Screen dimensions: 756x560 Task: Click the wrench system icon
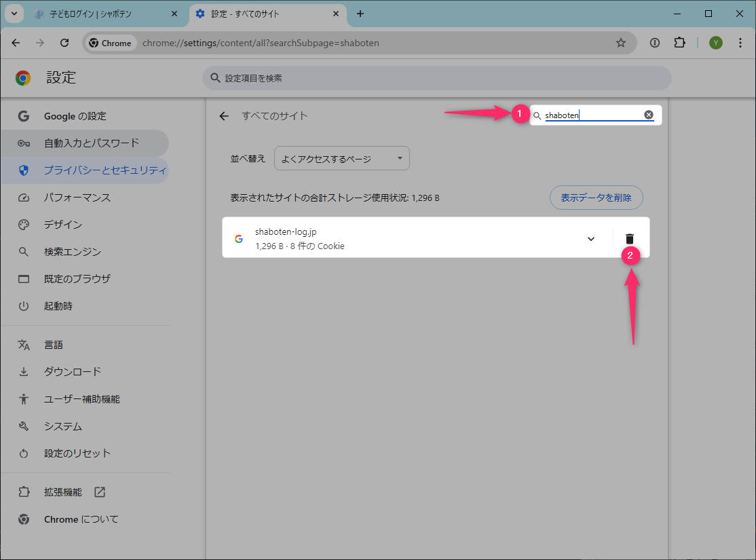pos(24,426)
